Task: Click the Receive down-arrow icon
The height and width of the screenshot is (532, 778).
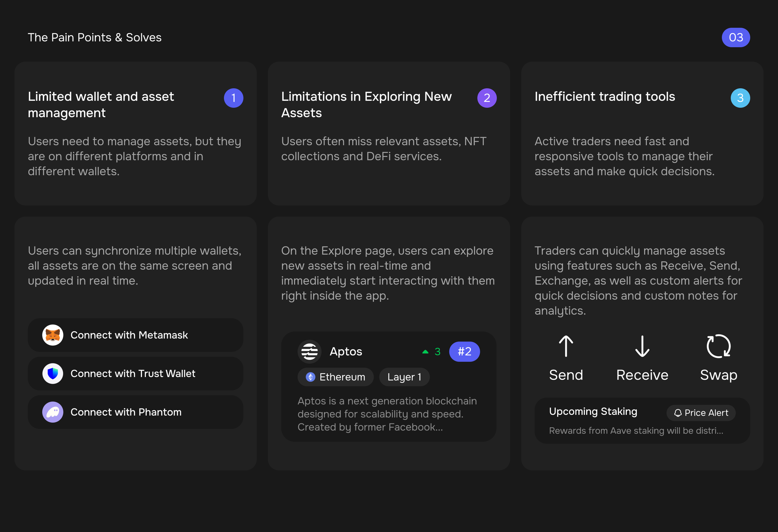Action: pos(642,346)
